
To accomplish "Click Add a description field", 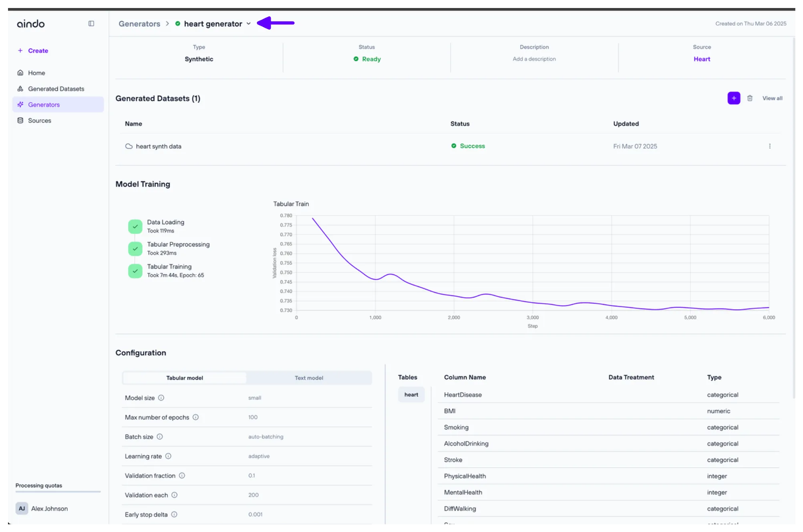I will [534, 59].
